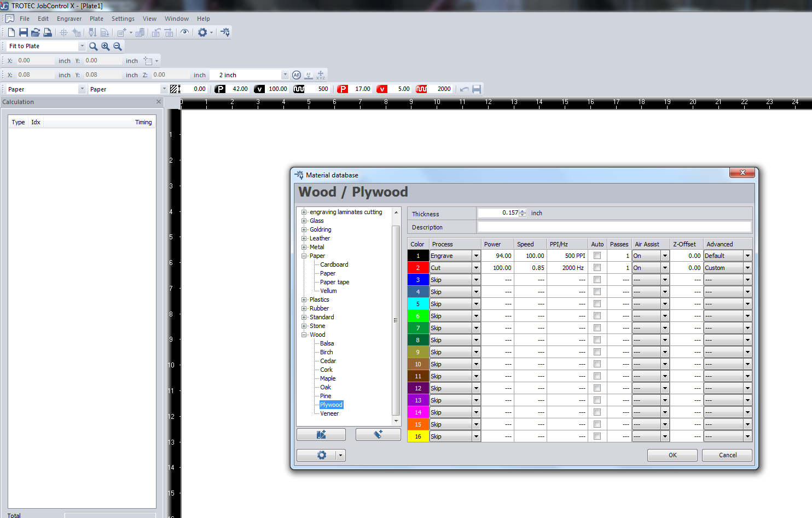
Task: Click the add material group button
Action: point(321,434)
